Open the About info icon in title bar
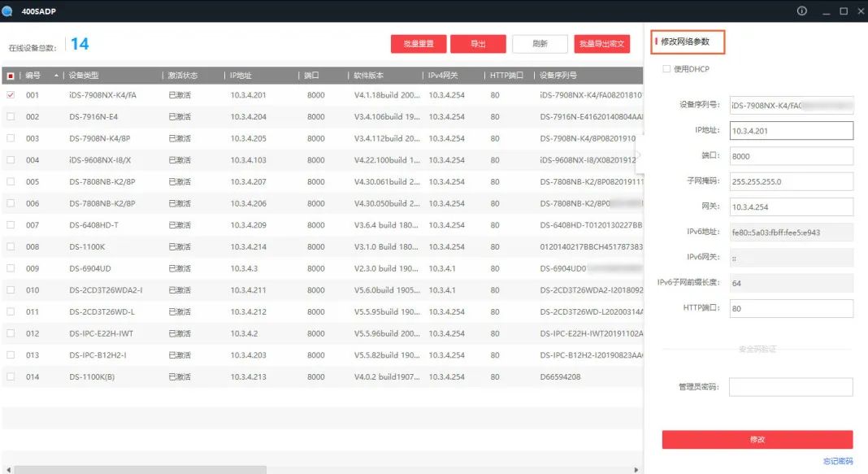Image resolution: width=868 pixels, height=474 pixels. pyautogui.click(x=802, y=11)
